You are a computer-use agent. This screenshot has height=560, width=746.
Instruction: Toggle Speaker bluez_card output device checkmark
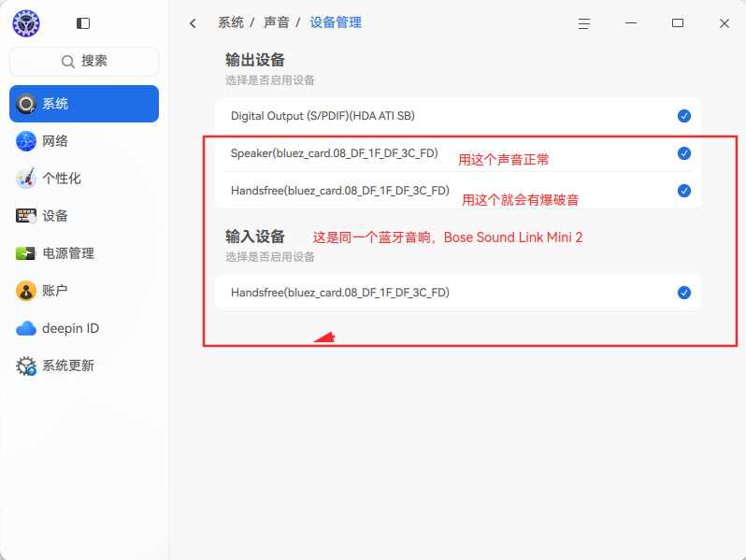tap(684, 153)
